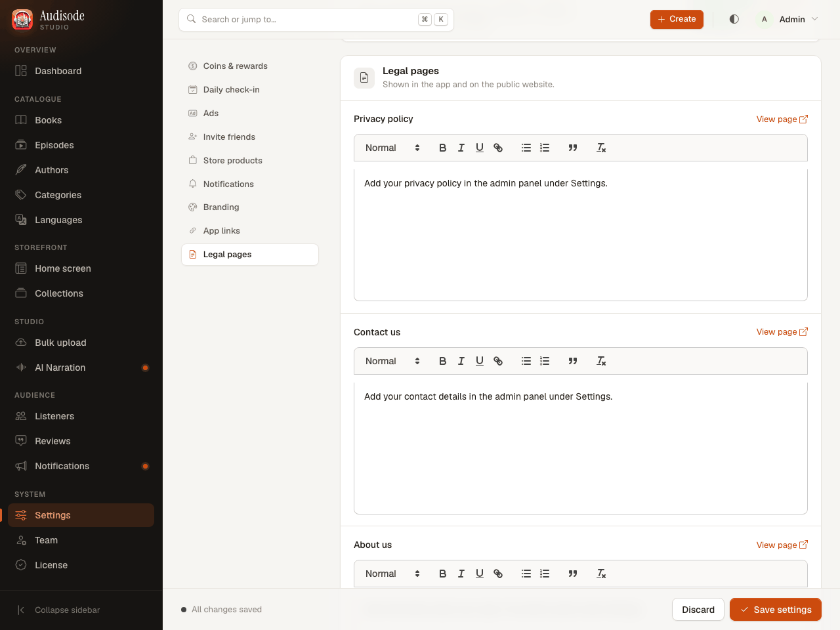Click Bold in the About us editor

pos(443,574)
